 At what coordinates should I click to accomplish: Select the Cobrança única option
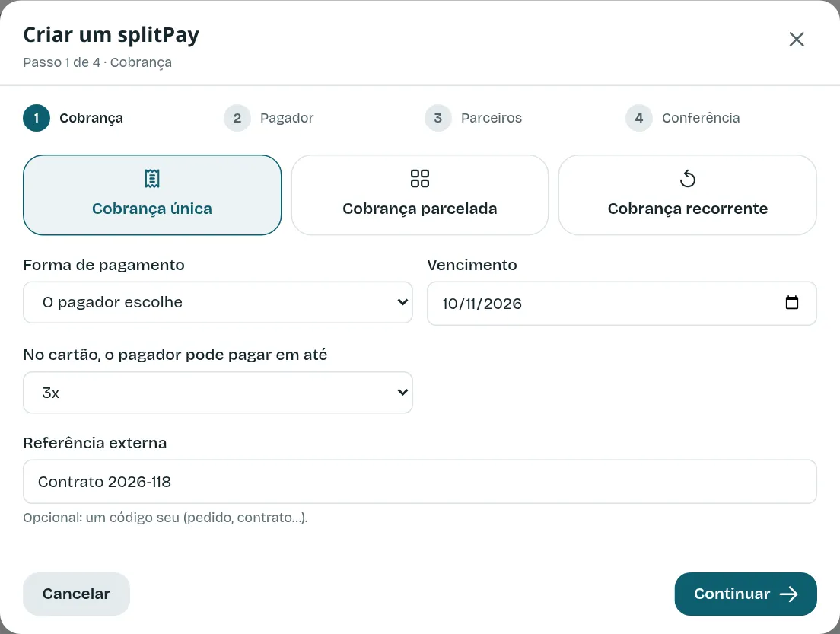[x=152, y=195]
